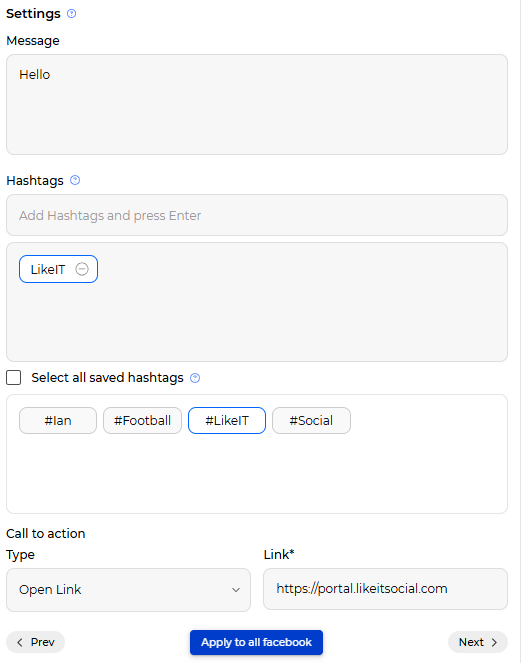
Task: Enable Select all saved hashtags checkbox
Action: click(14, 378)
